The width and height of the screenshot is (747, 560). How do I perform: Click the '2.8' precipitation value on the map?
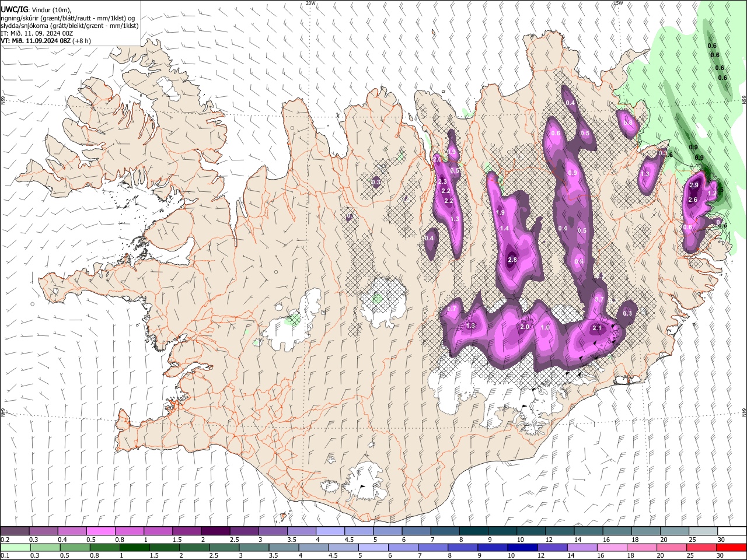512,260
